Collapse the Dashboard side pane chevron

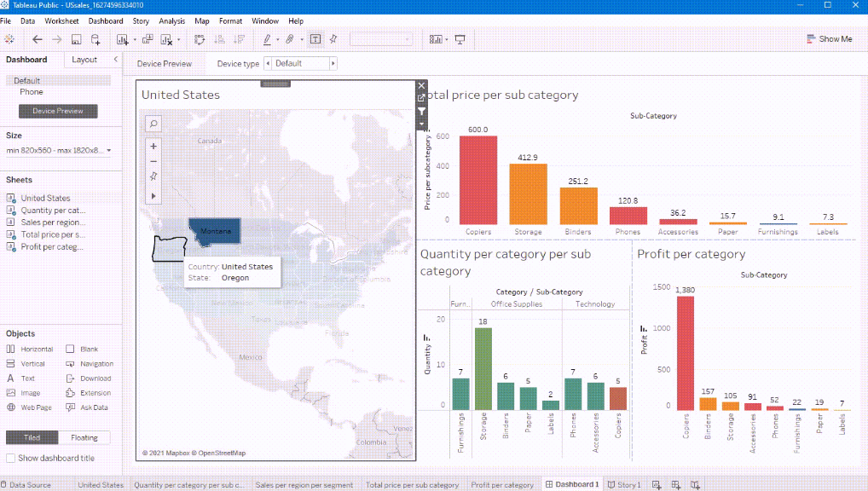[x=116, y=59]
